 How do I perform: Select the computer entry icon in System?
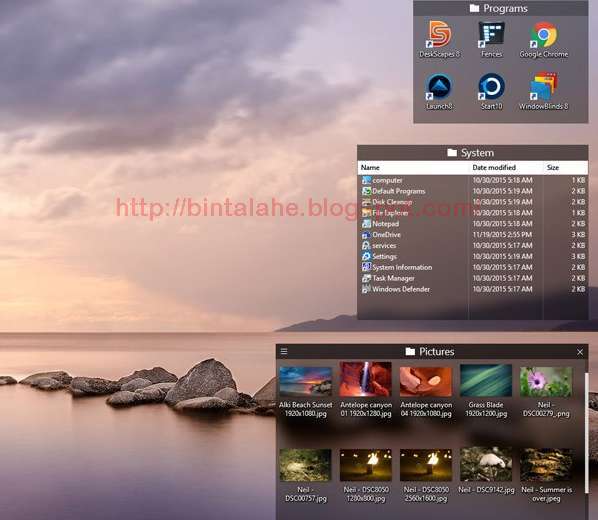click(366, 180)
